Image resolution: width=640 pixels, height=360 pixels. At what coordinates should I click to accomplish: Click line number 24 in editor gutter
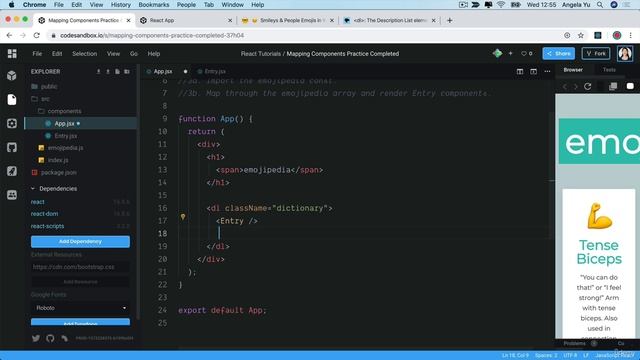tap(162, 310)
